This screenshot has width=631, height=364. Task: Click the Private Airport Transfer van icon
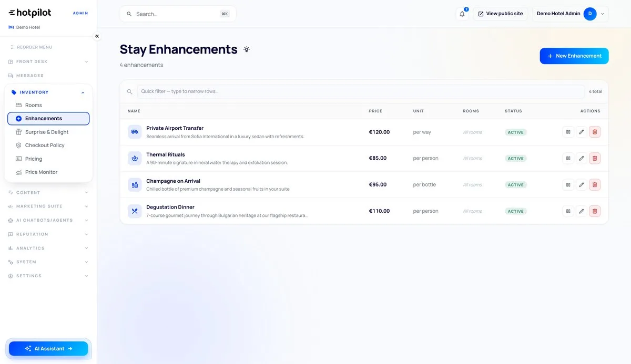coord(135,132)
